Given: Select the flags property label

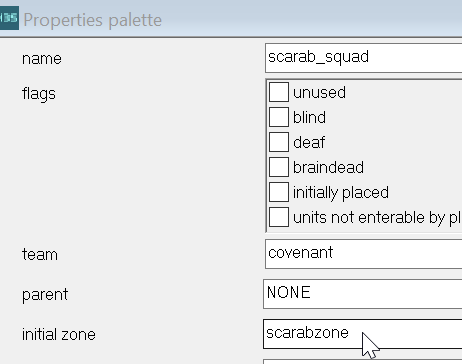Looking at the screenshot, I should [x=39, y=94].
